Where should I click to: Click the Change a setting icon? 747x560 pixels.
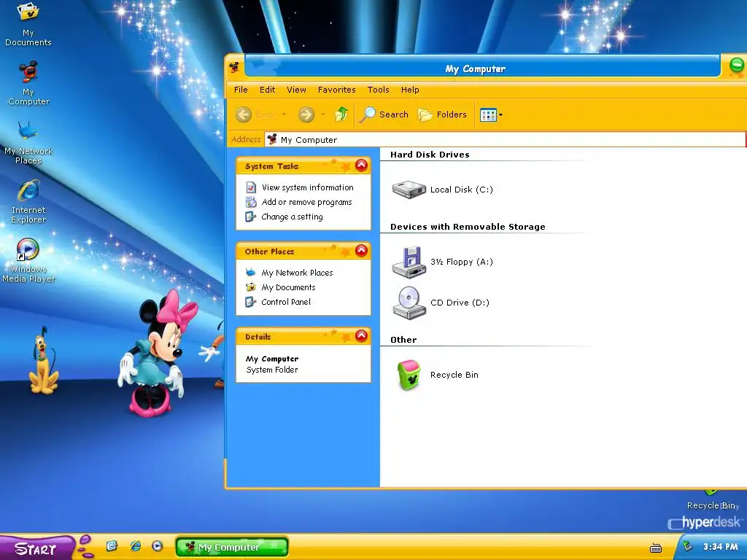point(251,217)
